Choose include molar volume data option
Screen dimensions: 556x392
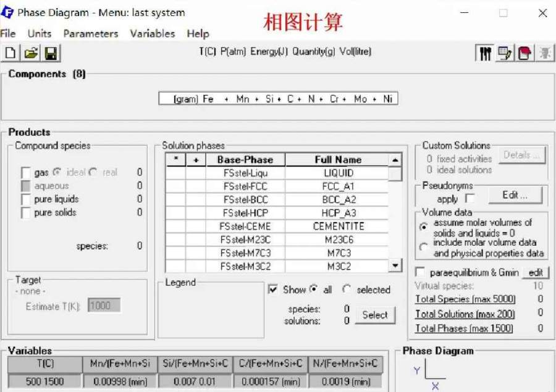click(x=423, y=248)
